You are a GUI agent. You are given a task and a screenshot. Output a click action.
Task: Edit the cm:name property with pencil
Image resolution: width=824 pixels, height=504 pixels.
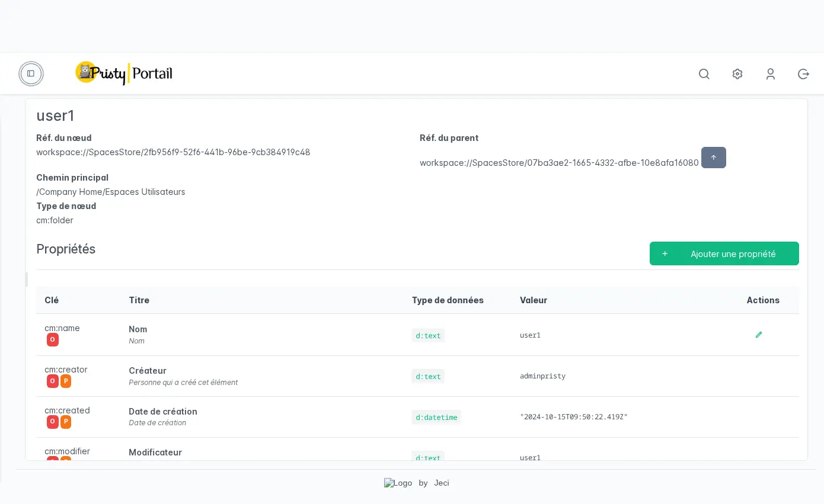click(x=759, y=335)
